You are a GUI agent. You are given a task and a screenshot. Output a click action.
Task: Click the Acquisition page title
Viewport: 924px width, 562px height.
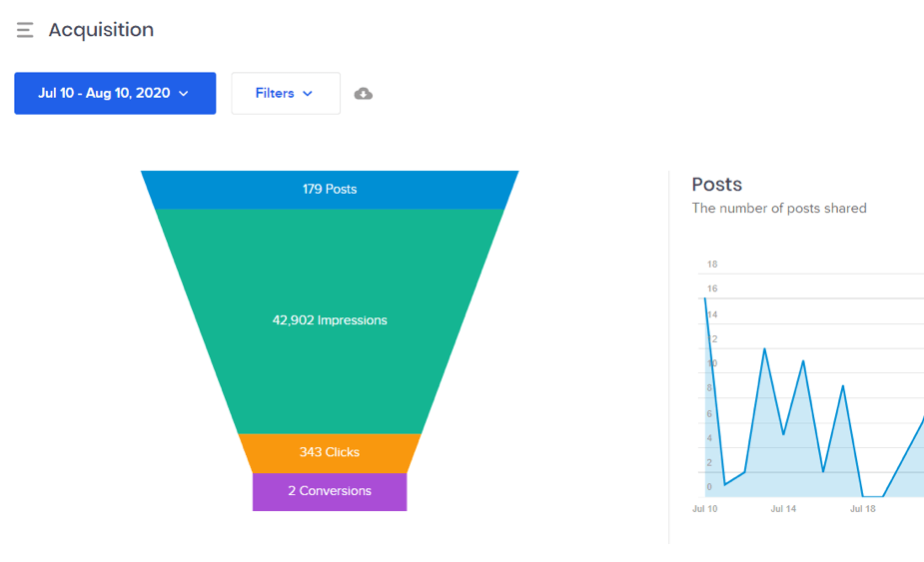point(101,30)
